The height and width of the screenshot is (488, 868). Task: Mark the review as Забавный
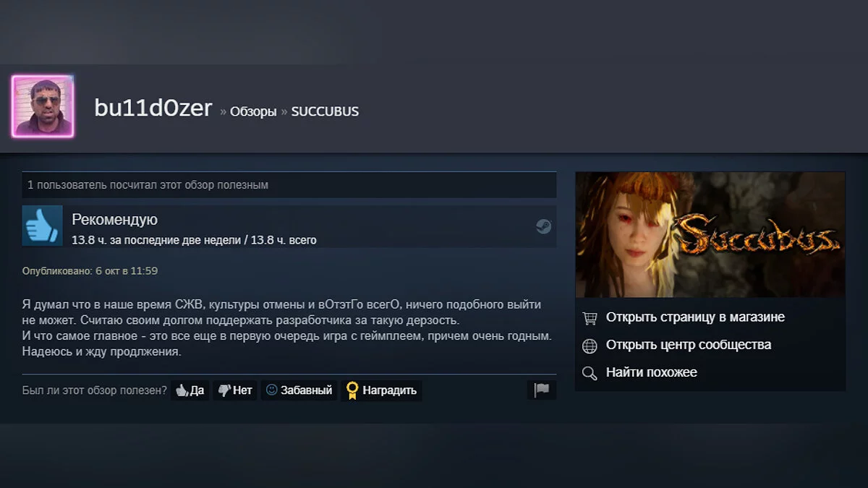(299, 390)
